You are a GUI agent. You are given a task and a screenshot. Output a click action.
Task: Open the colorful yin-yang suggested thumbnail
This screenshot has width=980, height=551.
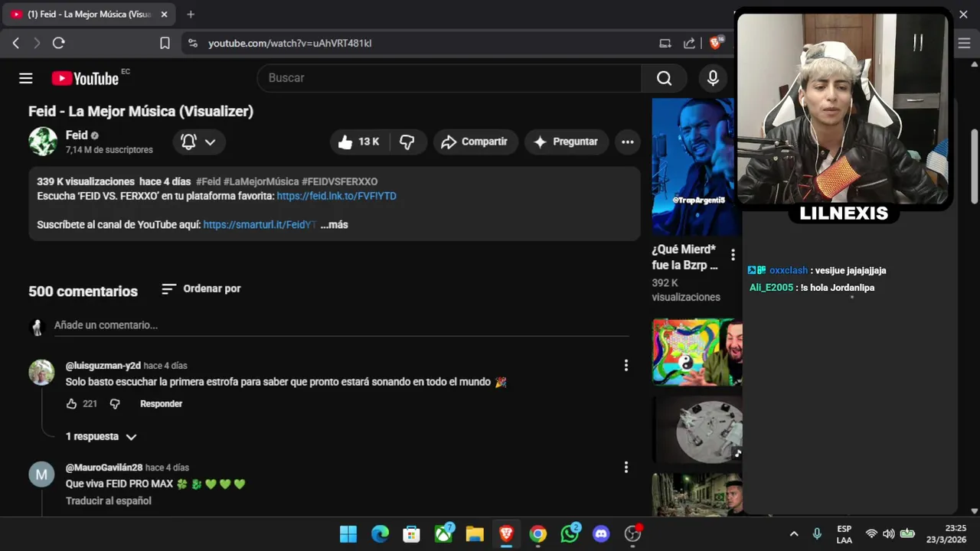tap(697, 352)
